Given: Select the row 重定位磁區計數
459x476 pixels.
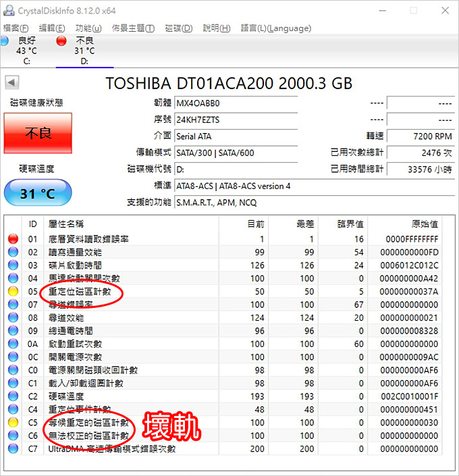Looking at the screenshot, I should [223, 292].
